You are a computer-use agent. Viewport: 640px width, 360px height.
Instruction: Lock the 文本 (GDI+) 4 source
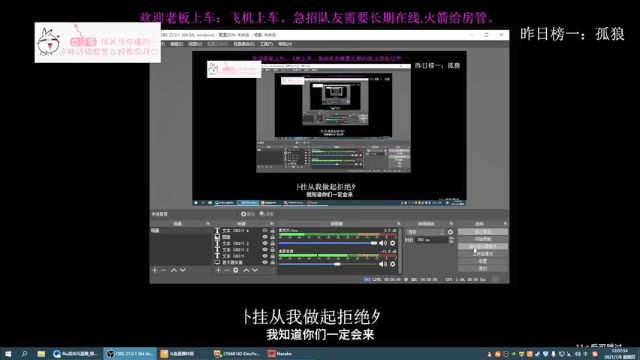tap(273, 231)
